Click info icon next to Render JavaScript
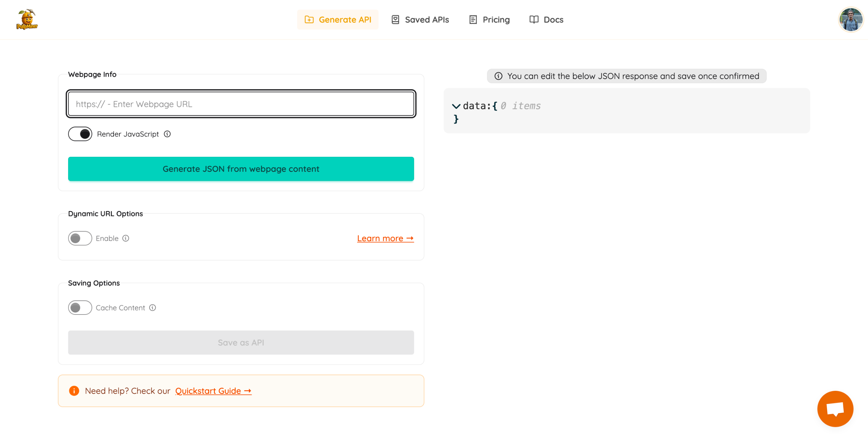Image resolution: width=868 pixels, height=439 pixels. pos(167,134)
